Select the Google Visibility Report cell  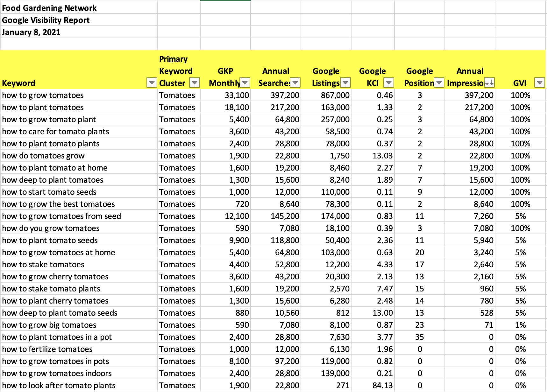46,20
